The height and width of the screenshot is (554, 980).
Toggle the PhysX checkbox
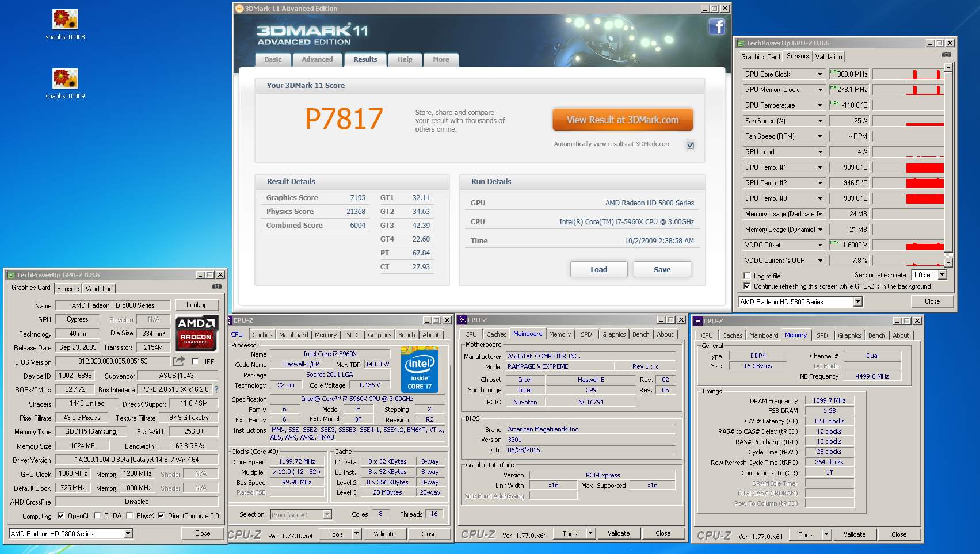pyautogui.click(x=129, y=516)
